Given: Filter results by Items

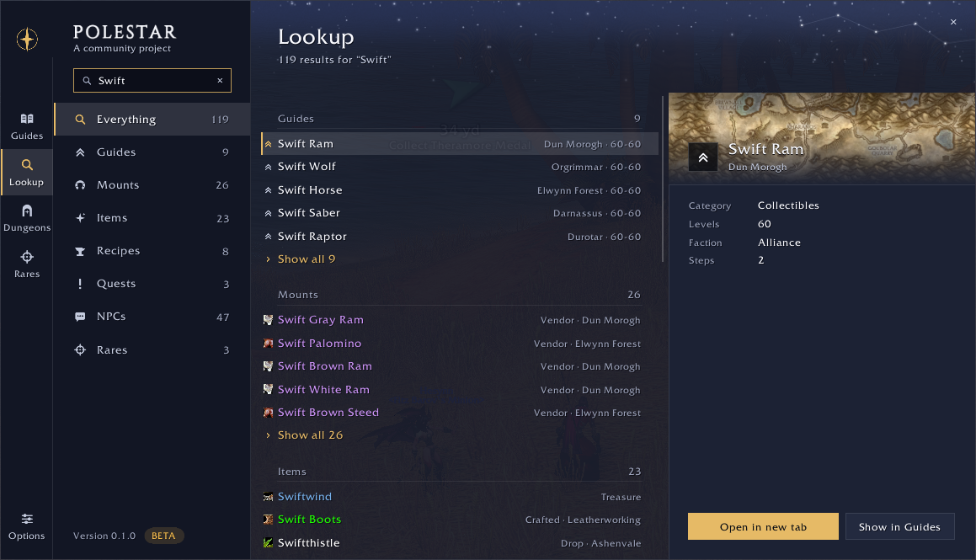Looking at the screenshot, I should pos(152,218).
